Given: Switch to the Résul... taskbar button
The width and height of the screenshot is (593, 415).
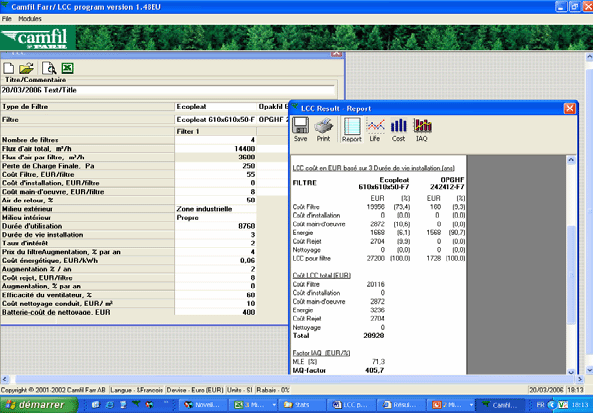Looking at the screenshot, I should point(401,405).
